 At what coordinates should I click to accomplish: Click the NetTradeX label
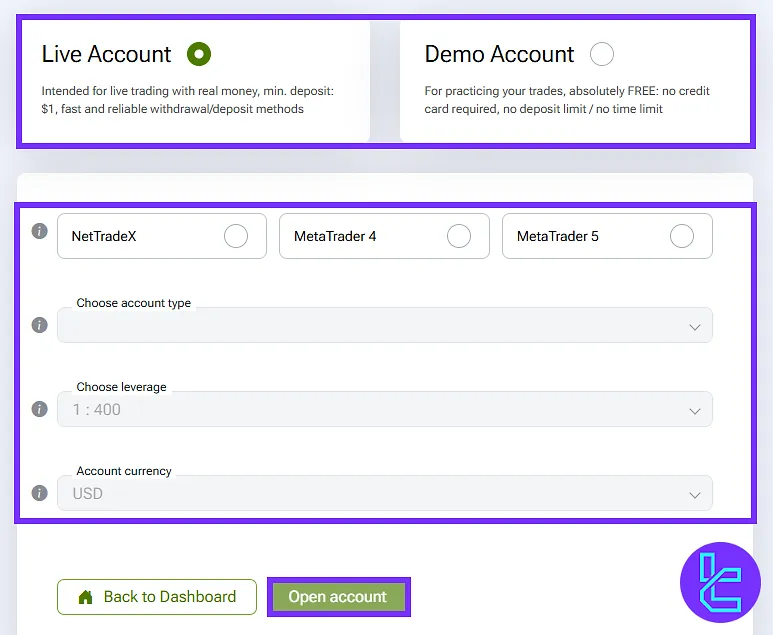(104, 236)
